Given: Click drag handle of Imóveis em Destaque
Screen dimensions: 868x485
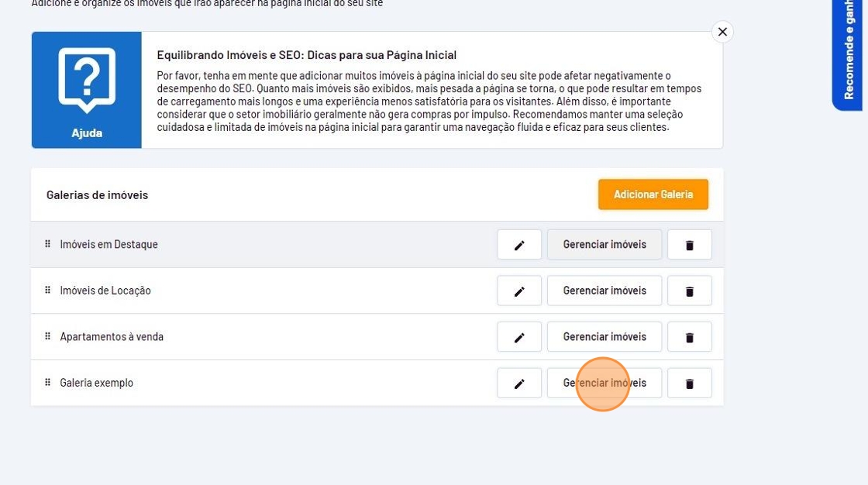Looking at the screenshot, I should tap(47, 244).
